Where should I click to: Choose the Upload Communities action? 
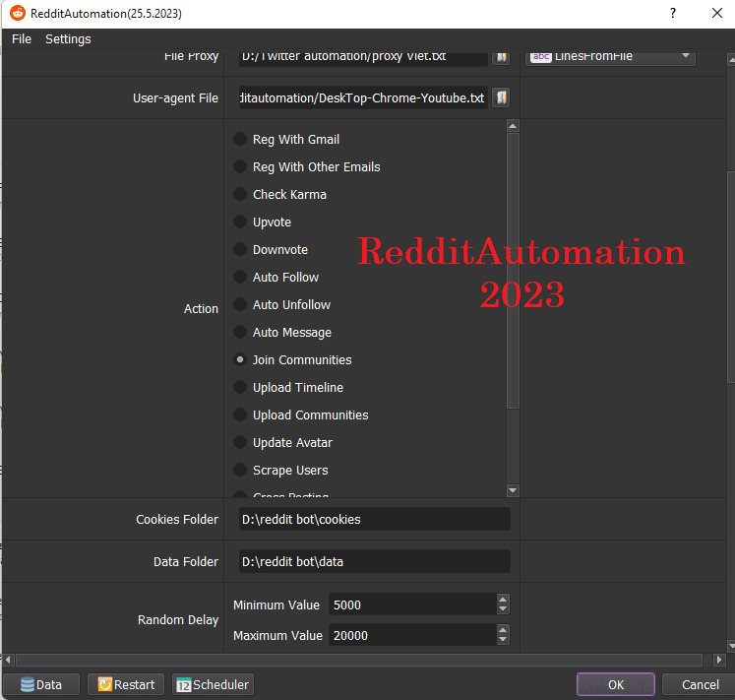click(x=240, y=414)
